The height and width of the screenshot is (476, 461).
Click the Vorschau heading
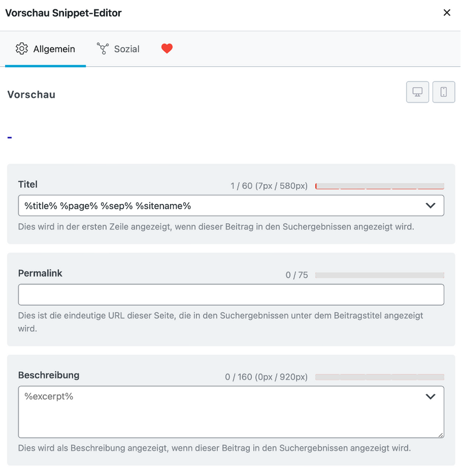click(x=31, y=95)
